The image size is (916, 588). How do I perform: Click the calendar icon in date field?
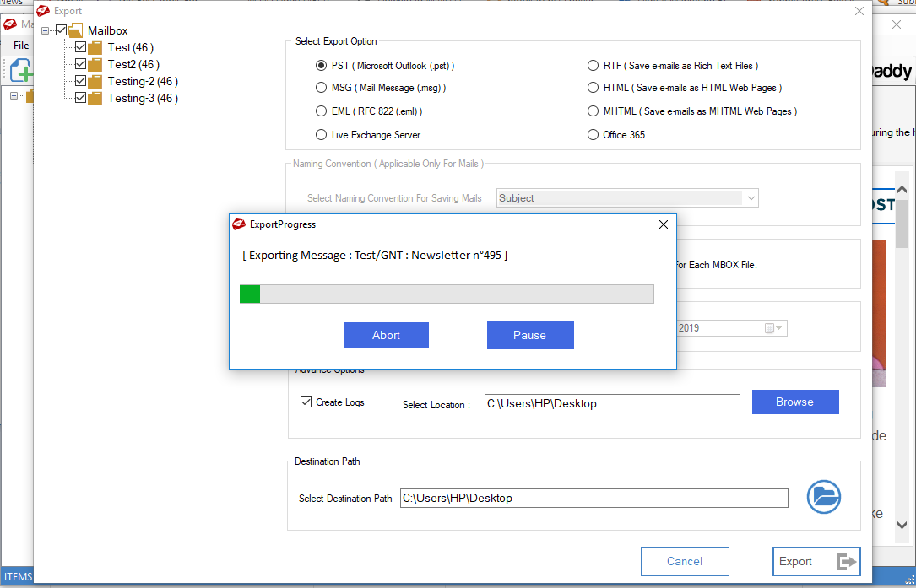tap(770, 328)
